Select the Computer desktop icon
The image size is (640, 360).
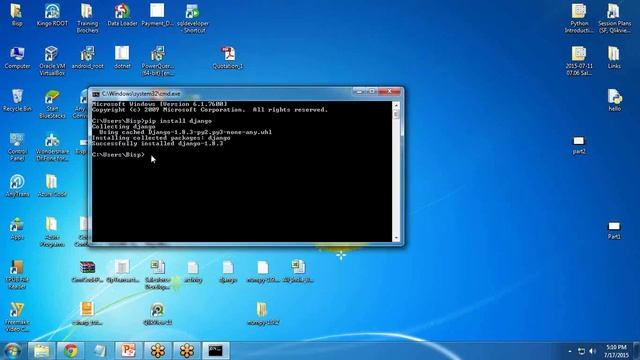17,58
